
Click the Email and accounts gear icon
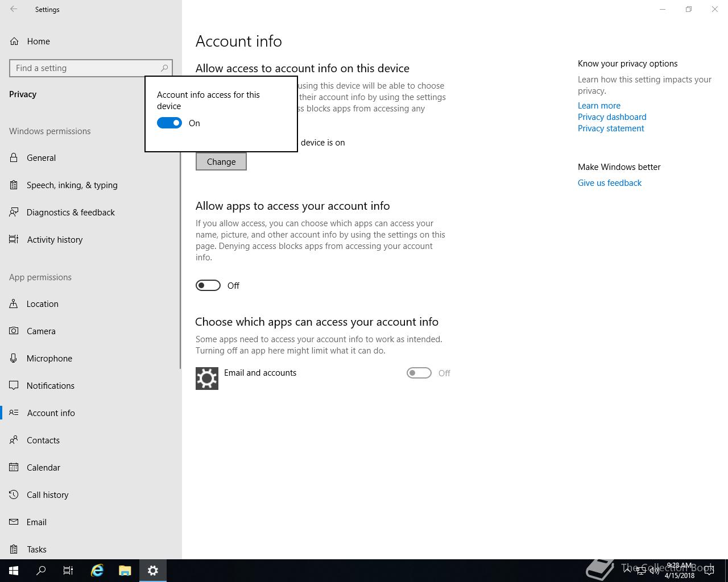click(x=207, y=379)
